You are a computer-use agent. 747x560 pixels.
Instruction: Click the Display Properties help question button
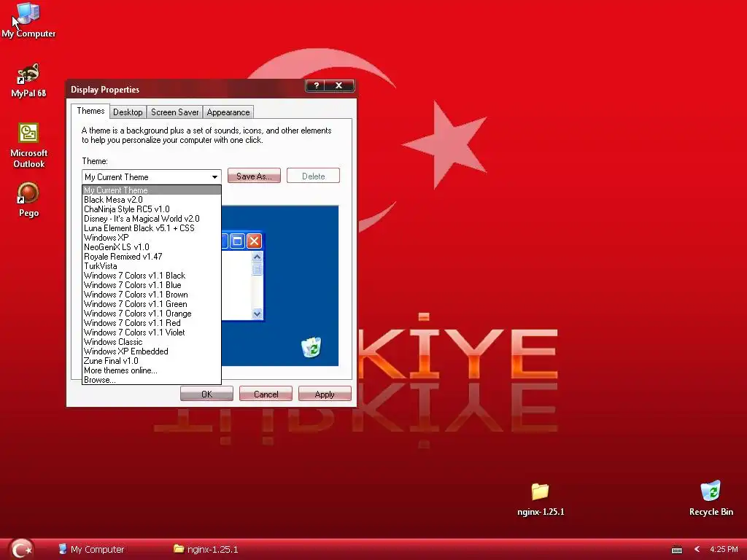[x=315, y=85]
